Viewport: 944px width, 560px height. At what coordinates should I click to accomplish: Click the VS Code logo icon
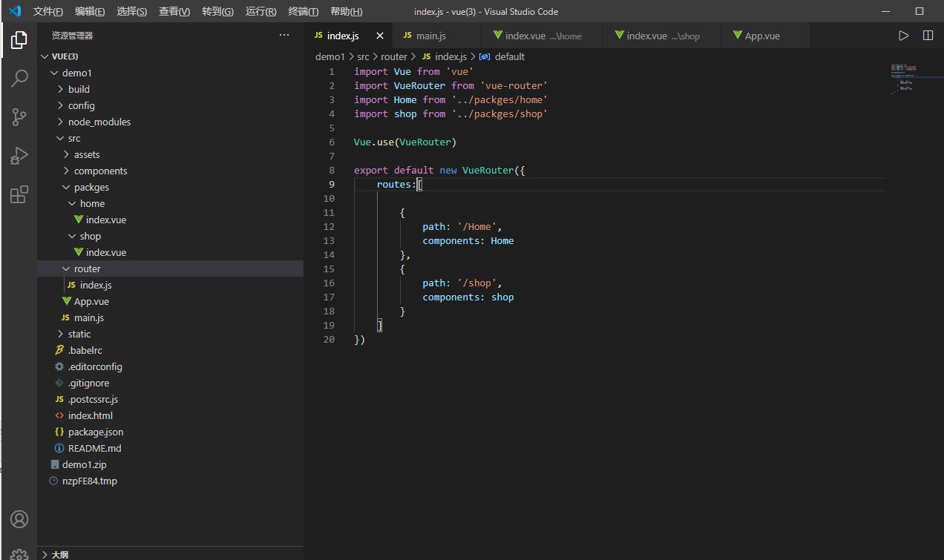[x=15, y=11]
